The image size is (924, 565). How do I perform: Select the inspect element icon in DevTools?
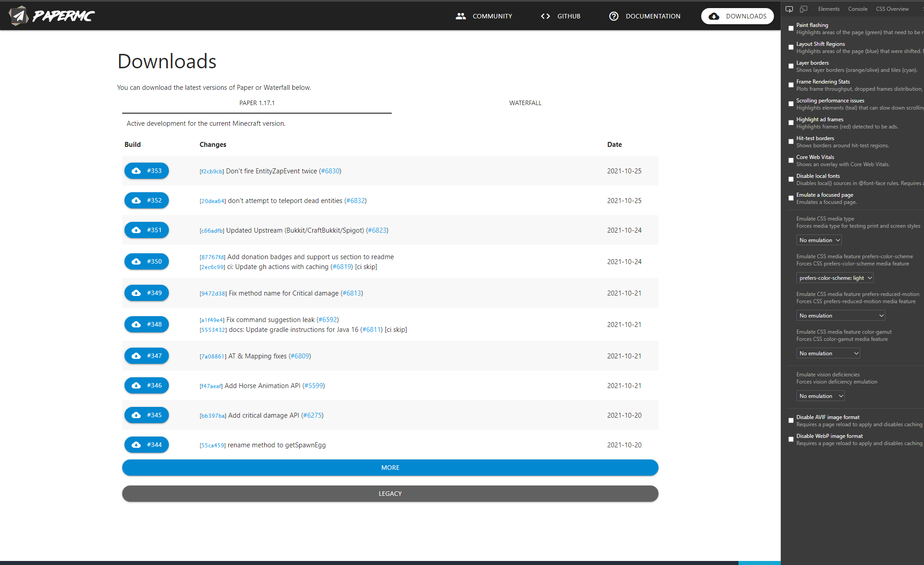coord(789,9)
